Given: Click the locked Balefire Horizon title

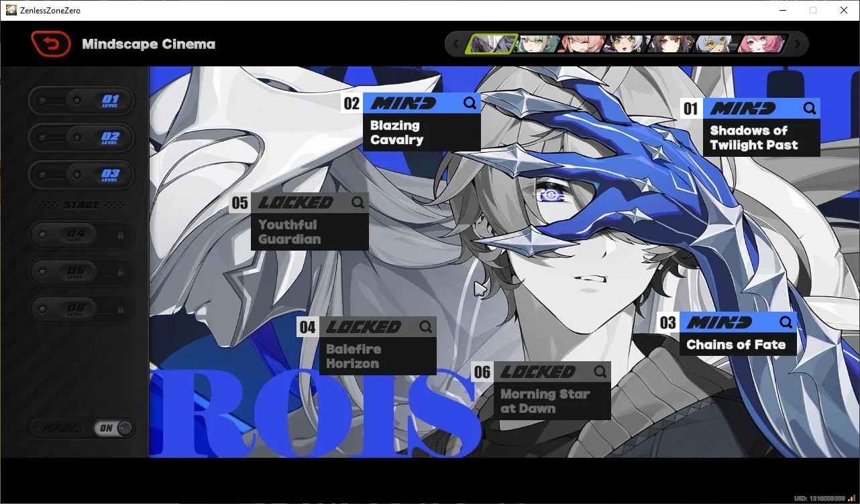Looking at the screenshot, I should [x=354, y=357].
